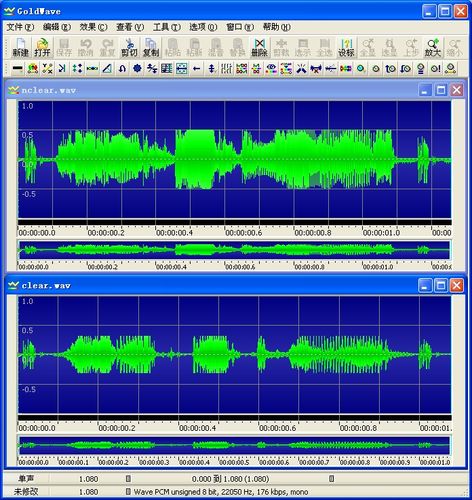
Task: Click the Reverse left-arrow icon
Action: tap(197, 69)
